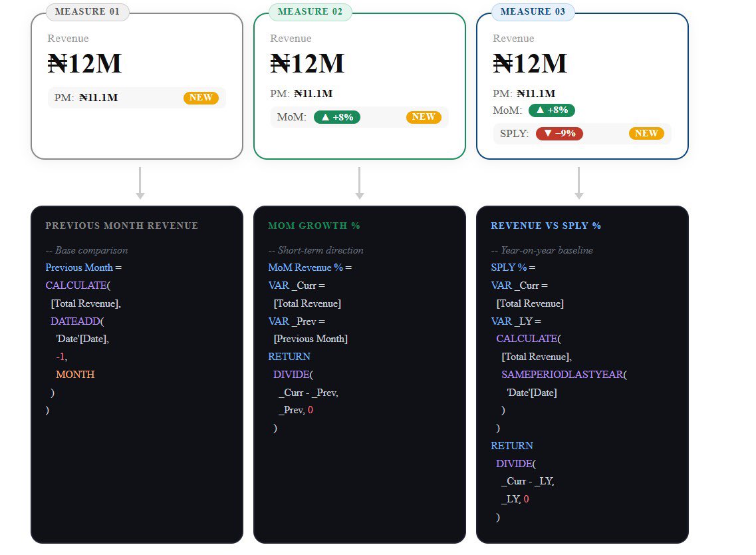Screen dimensions: 756x555
Task: Click DATEADD( in Previous Month code
Action: point(77,321)
